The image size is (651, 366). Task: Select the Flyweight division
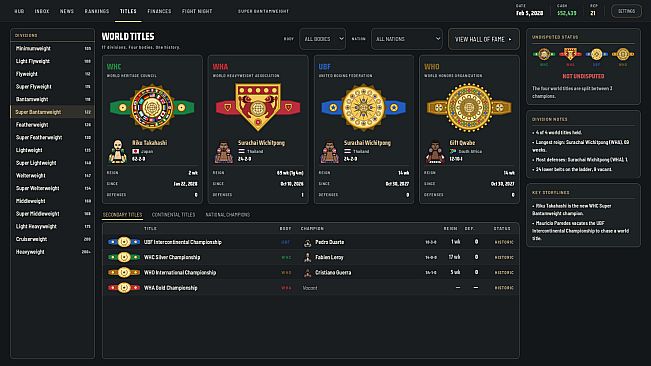[53, 74]
